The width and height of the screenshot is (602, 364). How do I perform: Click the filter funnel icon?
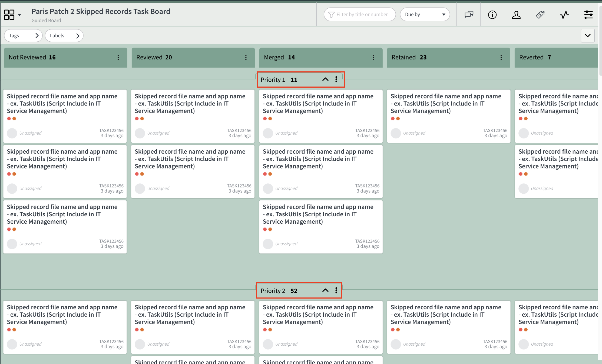[x=331, y=15]
